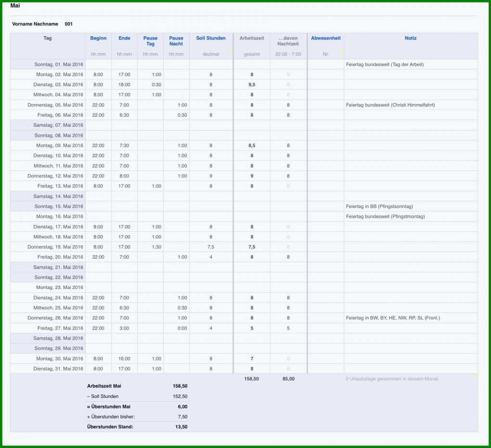Select Pause Tag '0:30' on Dienstag, 03. Mai
Screen dimensions: 491x448
tap(156, 85)
